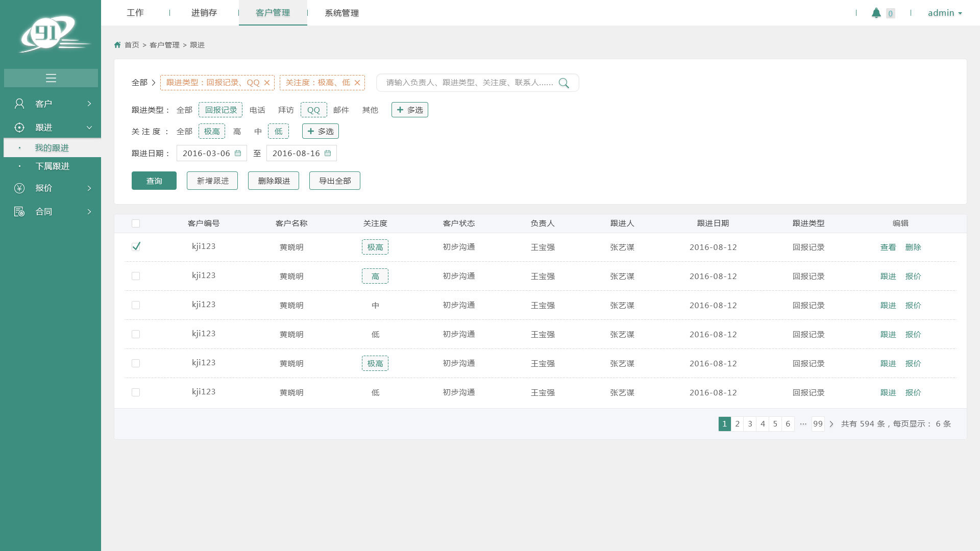Click the 全部 filter summary chevron
Image resolution: width=980 pixels, height=551 pixels.
[153, 83]
